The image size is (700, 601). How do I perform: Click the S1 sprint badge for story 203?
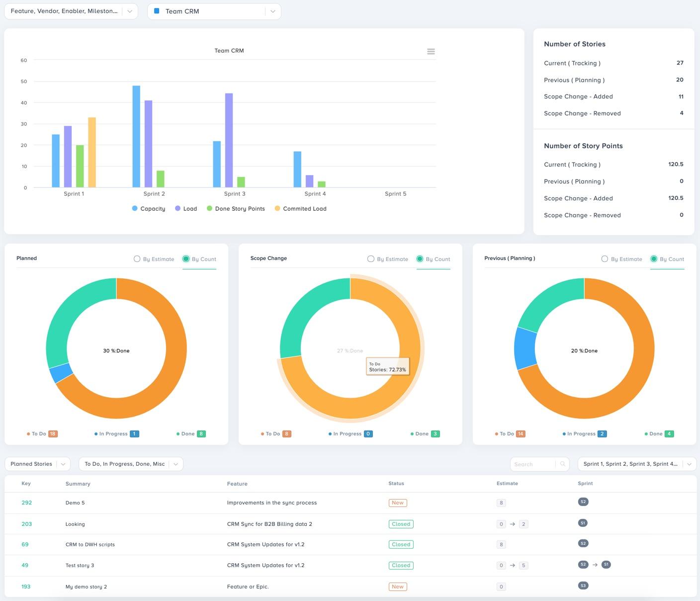pos(583,523)
